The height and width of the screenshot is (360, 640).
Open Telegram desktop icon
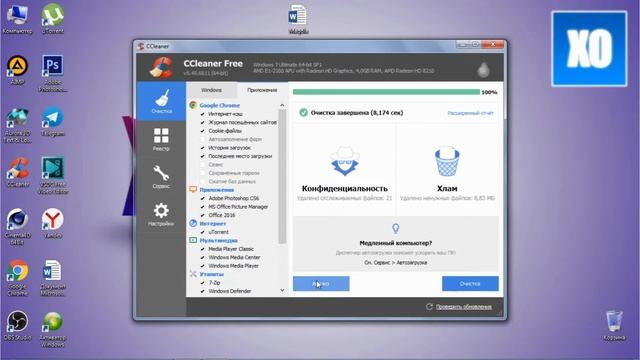click(x=53, y=121)
